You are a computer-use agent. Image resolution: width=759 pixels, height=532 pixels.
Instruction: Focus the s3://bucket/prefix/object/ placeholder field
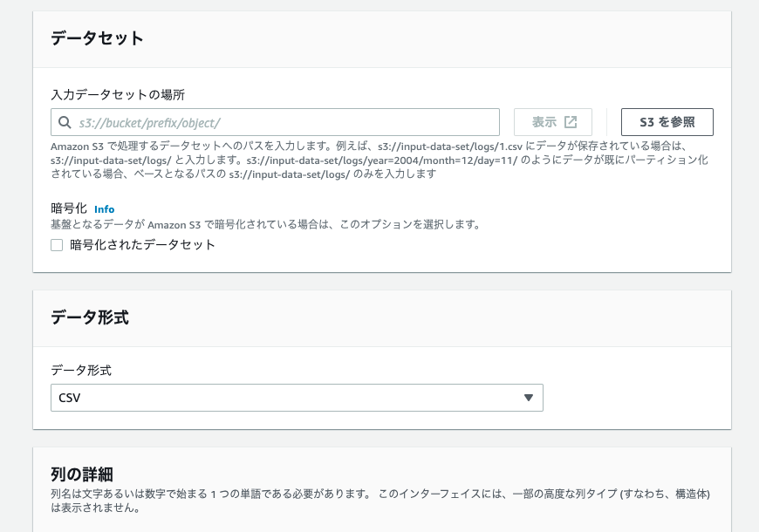pos(262,121)
